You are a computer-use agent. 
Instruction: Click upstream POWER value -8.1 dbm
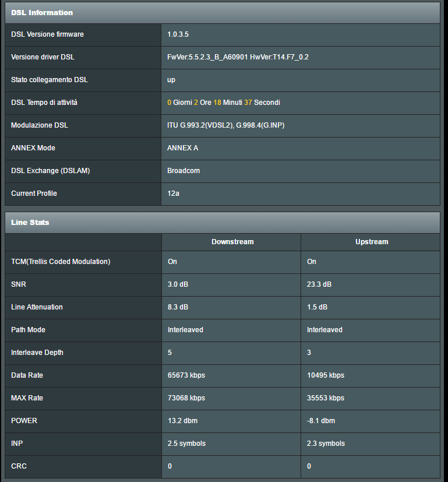[321, 421]
